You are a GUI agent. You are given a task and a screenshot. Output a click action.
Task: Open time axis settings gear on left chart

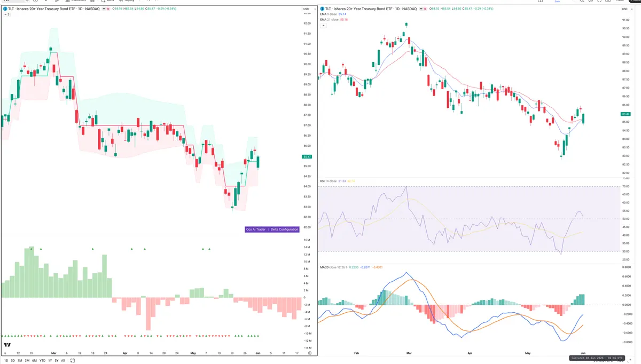point(309,353)
